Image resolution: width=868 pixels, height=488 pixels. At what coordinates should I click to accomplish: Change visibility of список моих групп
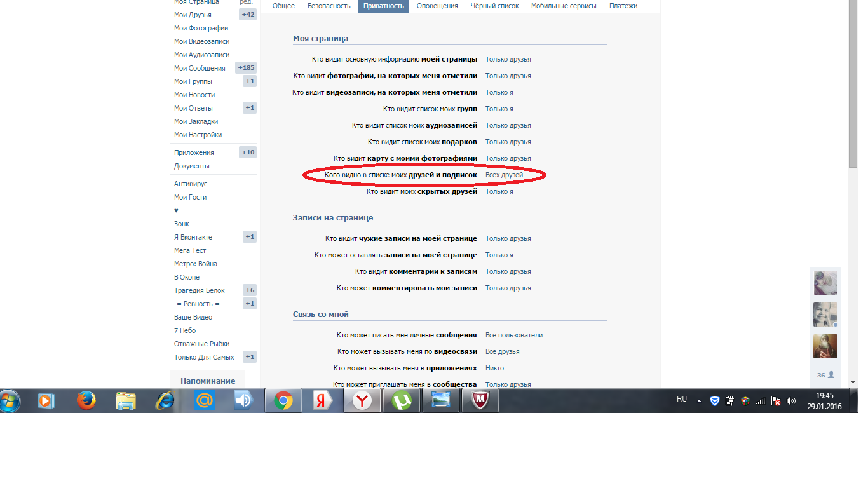(x=499, y=109)
